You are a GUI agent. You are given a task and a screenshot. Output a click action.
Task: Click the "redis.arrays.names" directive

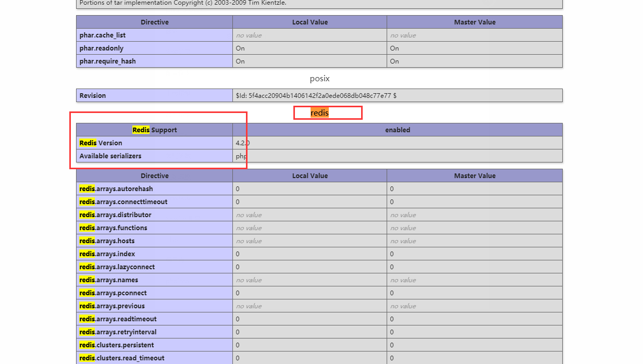[x=108, y=280]
